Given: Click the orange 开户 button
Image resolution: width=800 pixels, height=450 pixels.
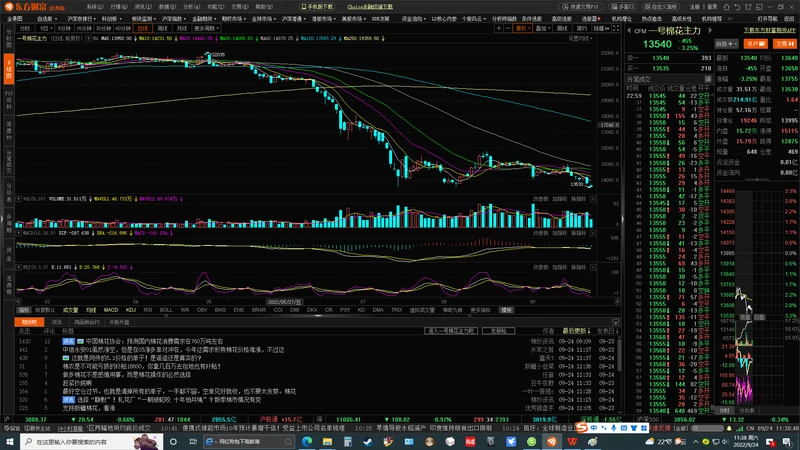Looking at the screenshot, I should coord(755,44).
